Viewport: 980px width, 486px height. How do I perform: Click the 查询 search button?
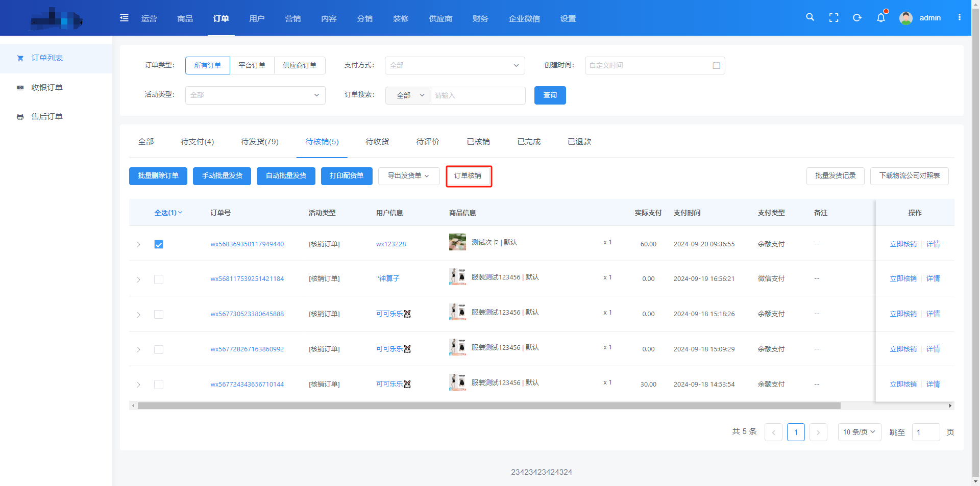(550, 95)
